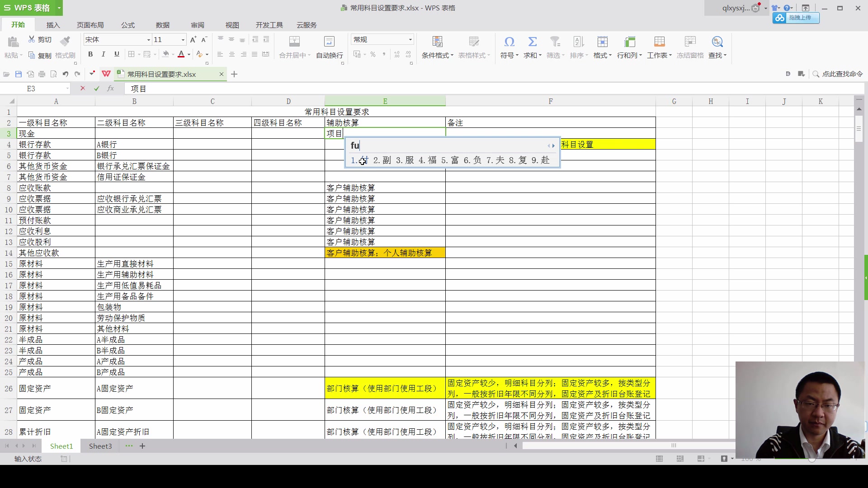Switch to the Sheet3 worksheet tab
The width and height of the screenshot is (868, 488).
100,446
